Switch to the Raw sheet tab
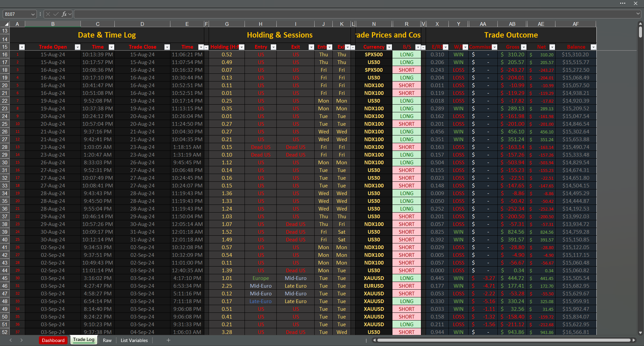644x346 pixels. click(x=107, y=340)
